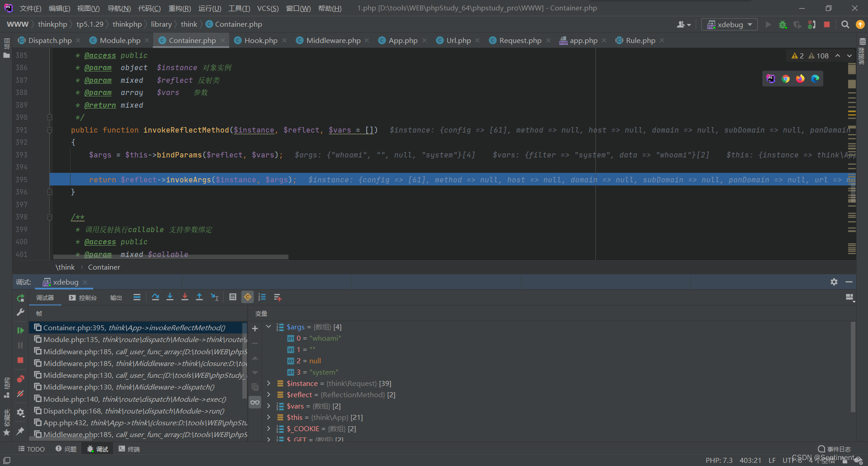Click the red stop button in top toolbar
868x466 pixels.
[x=827, y=24]
